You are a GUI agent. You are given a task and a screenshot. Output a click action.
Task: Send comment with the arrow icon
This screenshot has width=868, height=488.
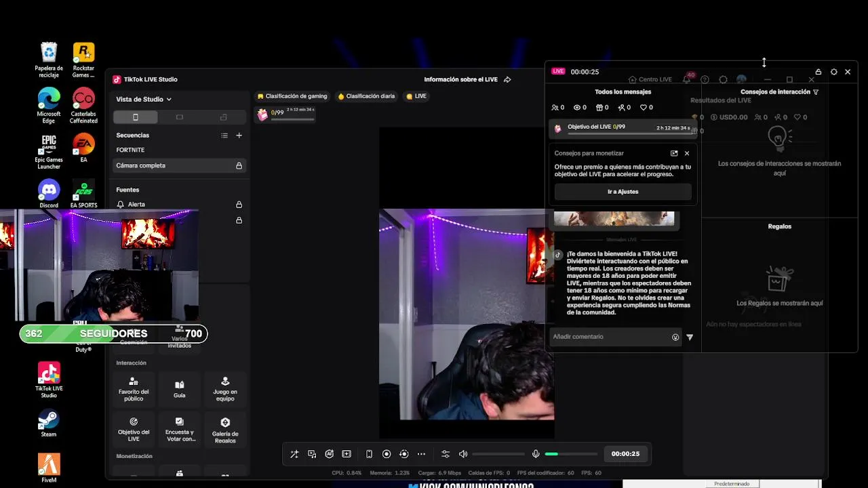point(690,337)
